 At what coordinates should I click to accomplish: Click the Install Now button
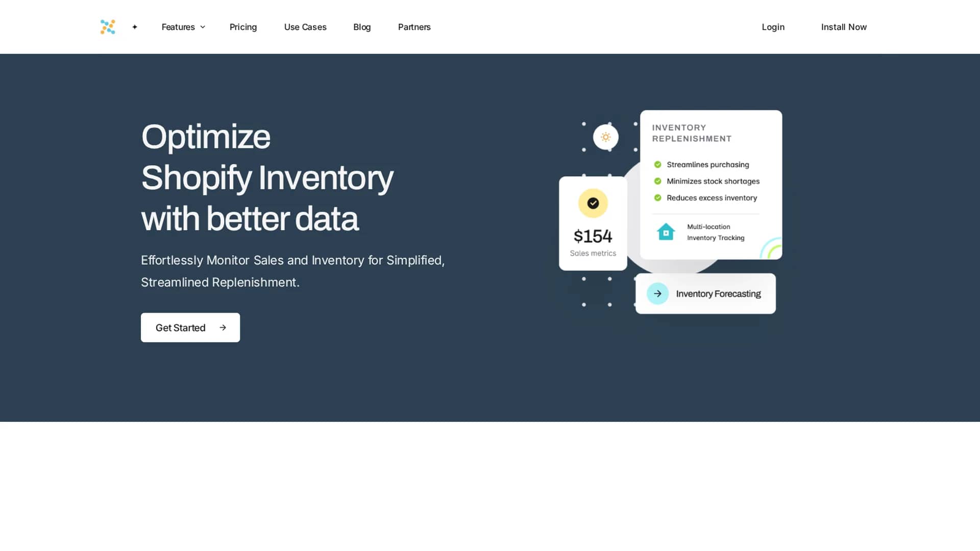[x=844, y=27]
